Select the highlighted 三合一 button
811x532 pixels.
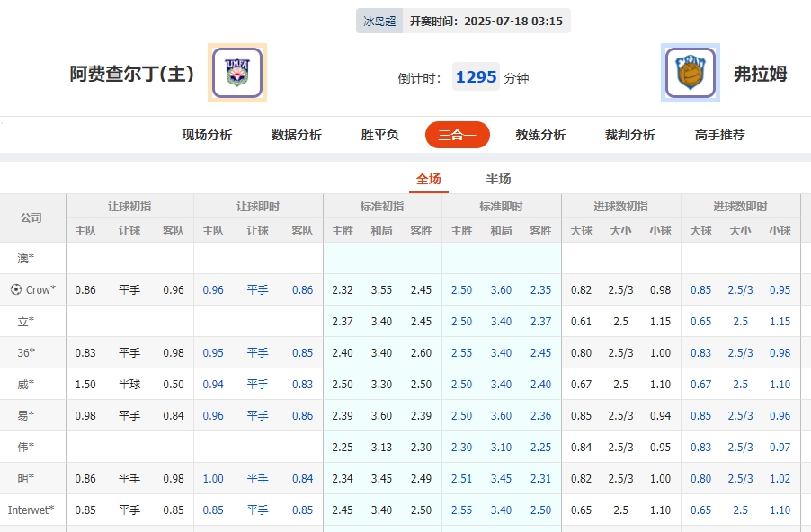457,133
